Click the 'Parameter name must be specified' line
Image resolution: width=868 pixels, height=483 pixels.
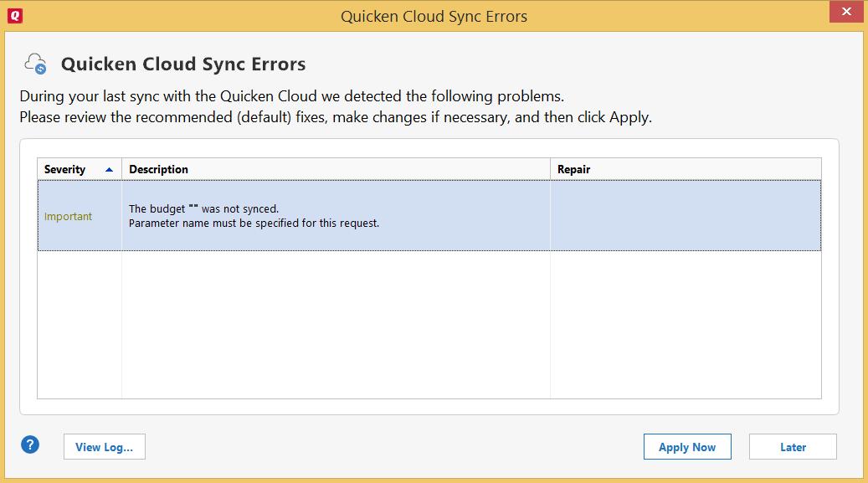(x=254, y=224)
